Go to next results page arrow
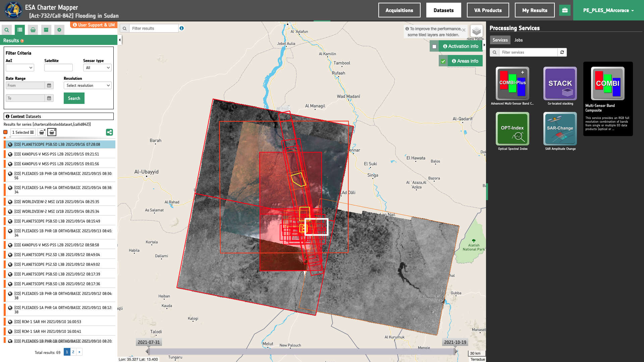 (79, 352)
